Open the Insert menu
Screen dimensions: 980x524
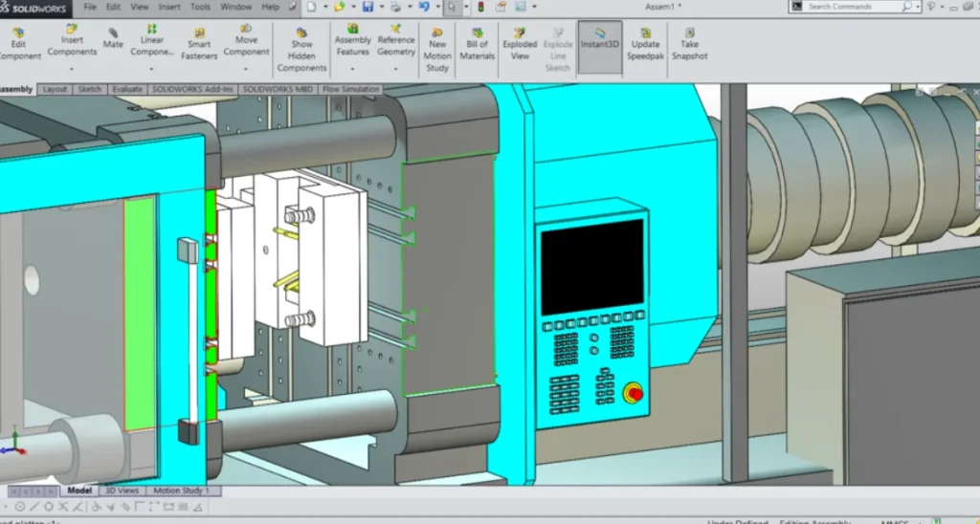(x=168, y=7)
